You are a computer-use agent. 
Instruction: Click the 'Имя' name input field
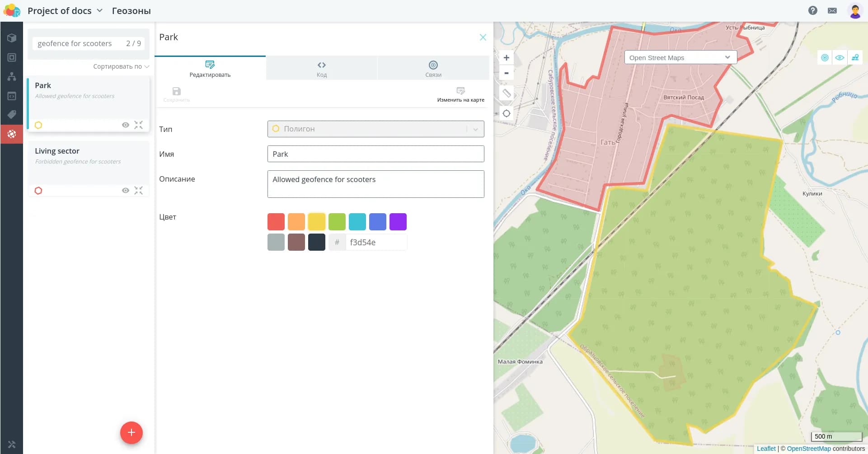click(375, 154)
